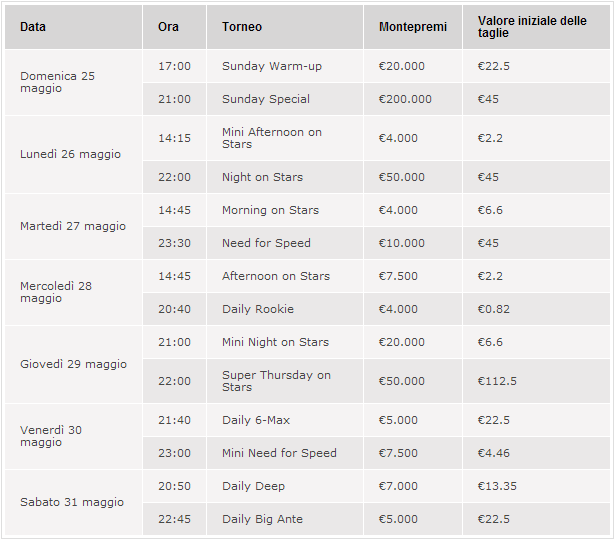This screenshot has height=541, width=615.
Task: Select the Daily Deep tournament name
Action: click(x=253, y=486)
